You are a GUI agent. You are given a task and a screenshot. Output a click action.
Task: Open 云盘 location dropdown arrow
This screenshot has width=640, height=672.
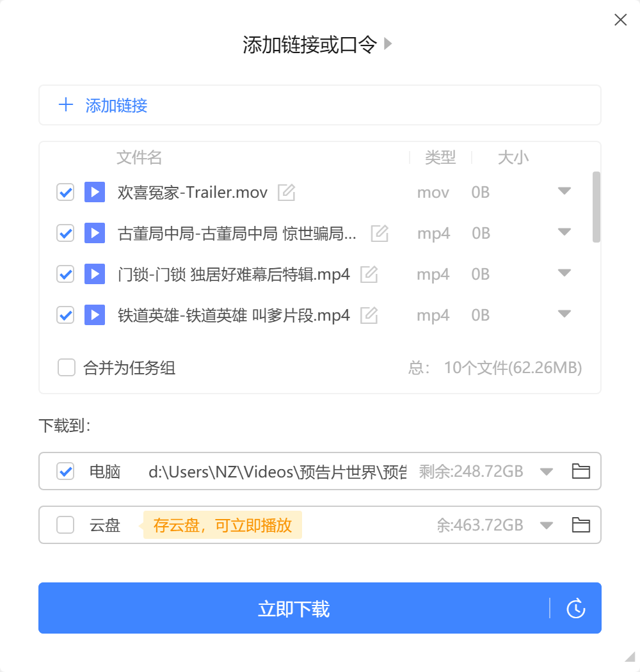pos(546,526)
